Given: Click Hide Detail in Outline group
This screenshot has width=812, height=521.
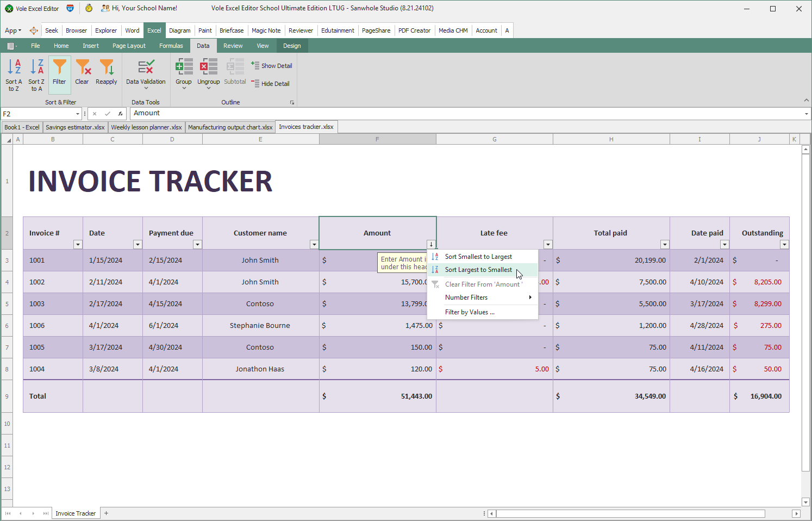Looking at the screenshot, I should [x=271, y=84].
